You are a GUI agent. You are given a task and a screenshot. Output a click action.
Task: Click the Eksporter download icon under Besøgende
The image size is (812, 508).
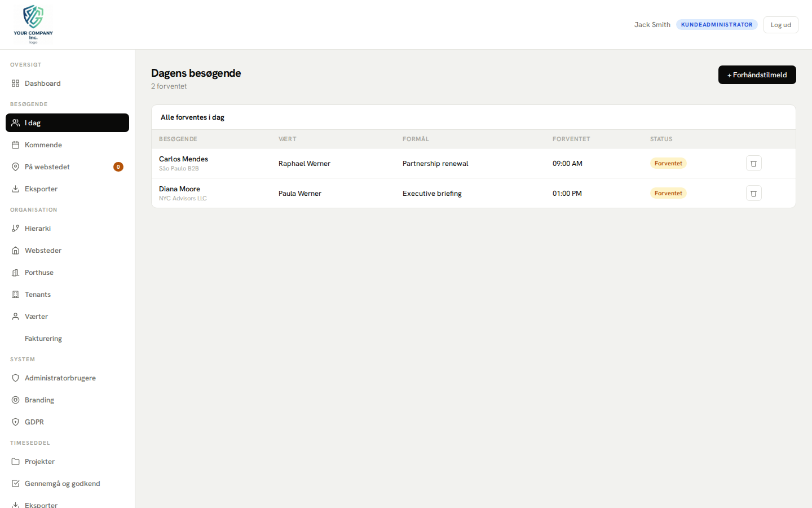pyautogui.click(x=15, y=189)
